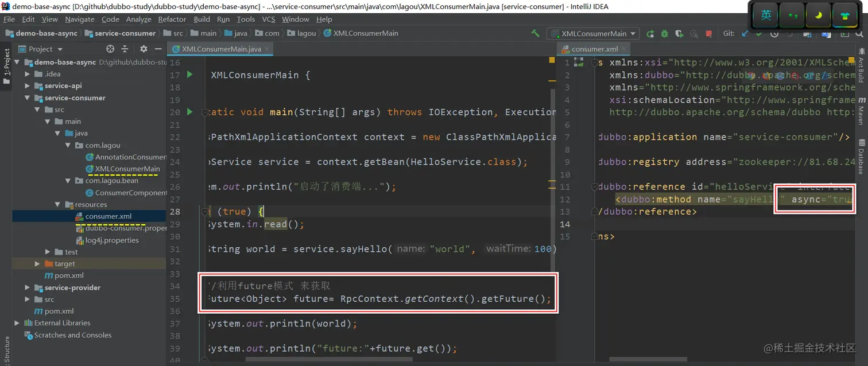
Task: Click the red Stop icon
Action: [x=709, y=34]
